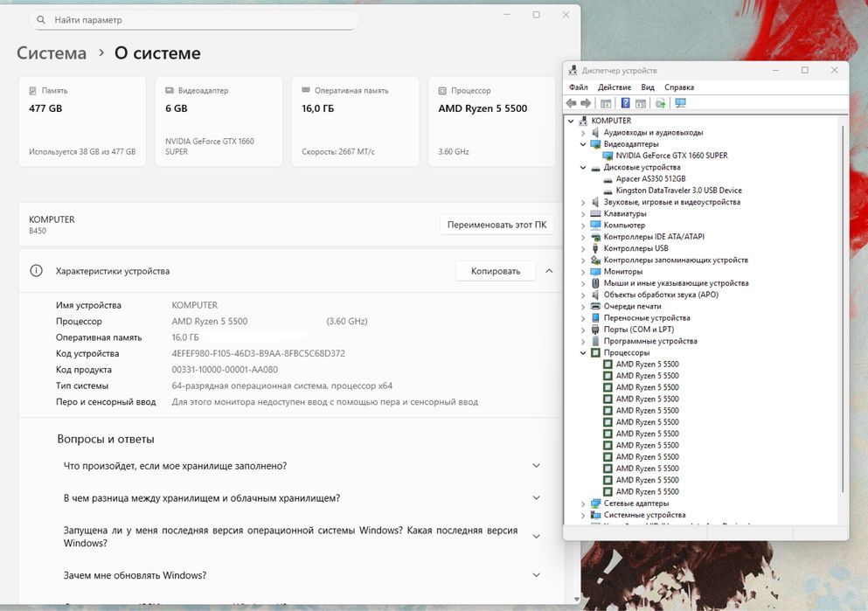868x611 pixels.
Task: Open the Процессор AMD Ryzen 5 5500 card
Action: tap(491, 122)
